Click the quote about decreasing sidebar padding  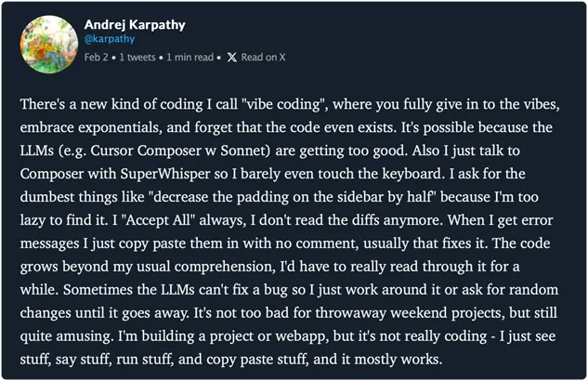(294, 197)
